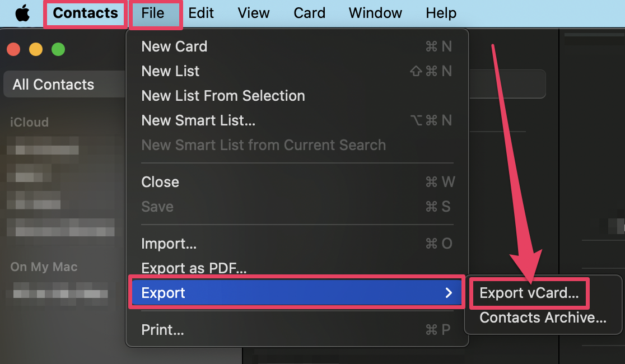Open the Window menu
This screenshot has width=625, height=364.
[x=375, y=13]
